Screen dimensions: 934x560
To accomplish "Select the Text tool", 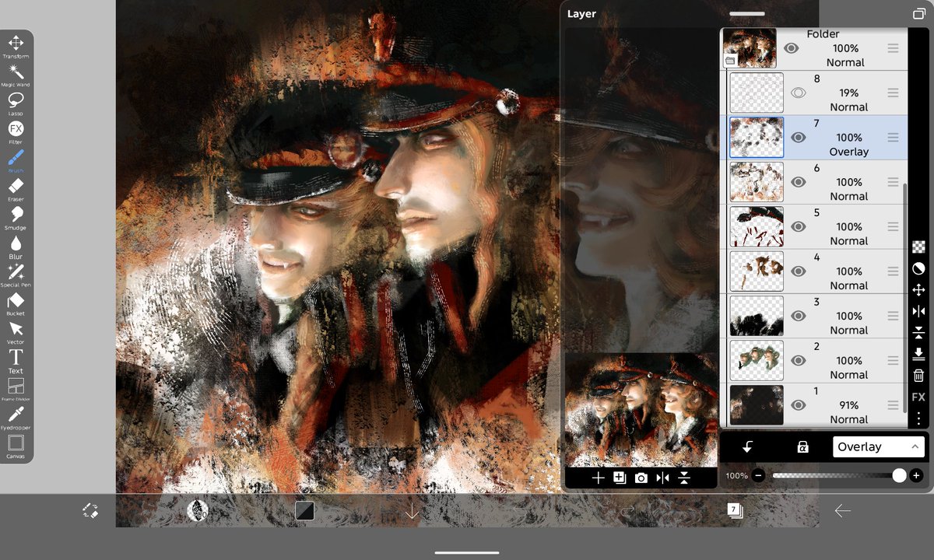I will pos(16,361).
